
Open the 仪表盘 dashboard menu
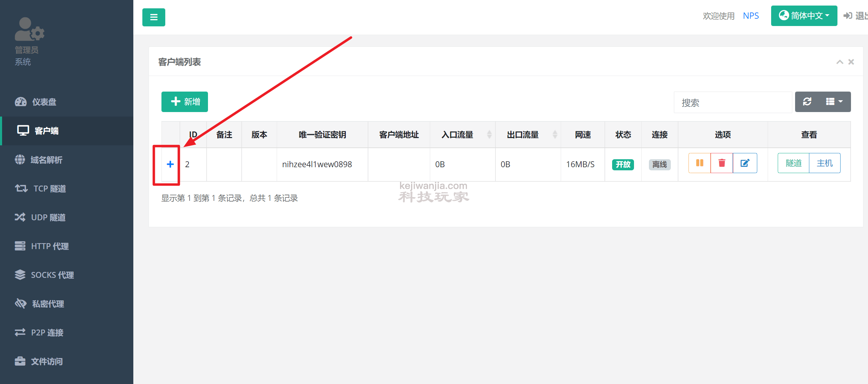44,102
